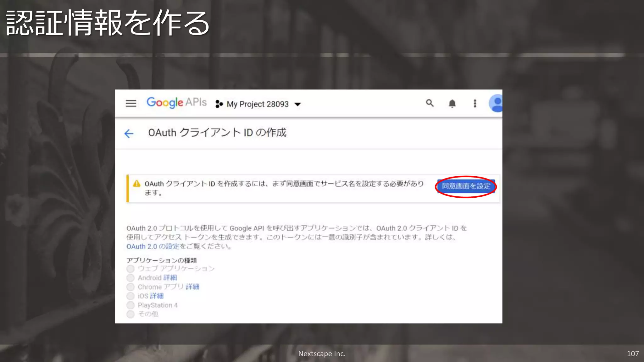Click the アプリケーションの種類 label
Image resolution: width=644 pixels, height=362 pixels.
point(162,260)
